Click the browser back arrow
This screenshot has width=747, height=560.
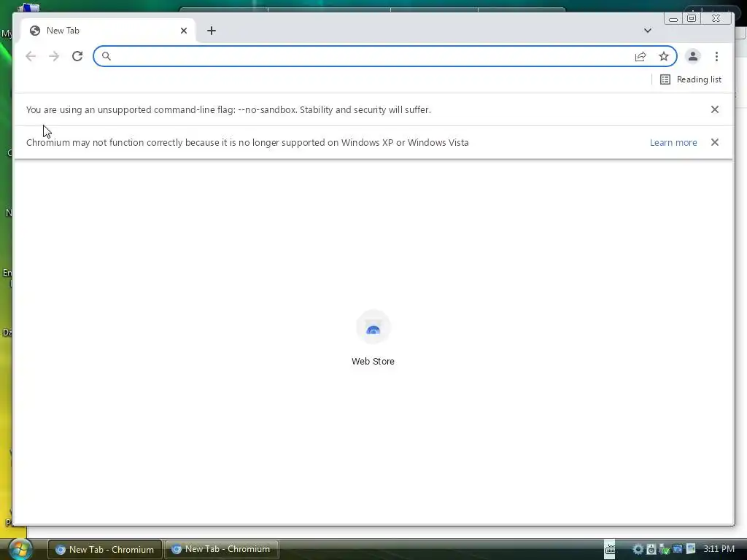pos(31,56)
